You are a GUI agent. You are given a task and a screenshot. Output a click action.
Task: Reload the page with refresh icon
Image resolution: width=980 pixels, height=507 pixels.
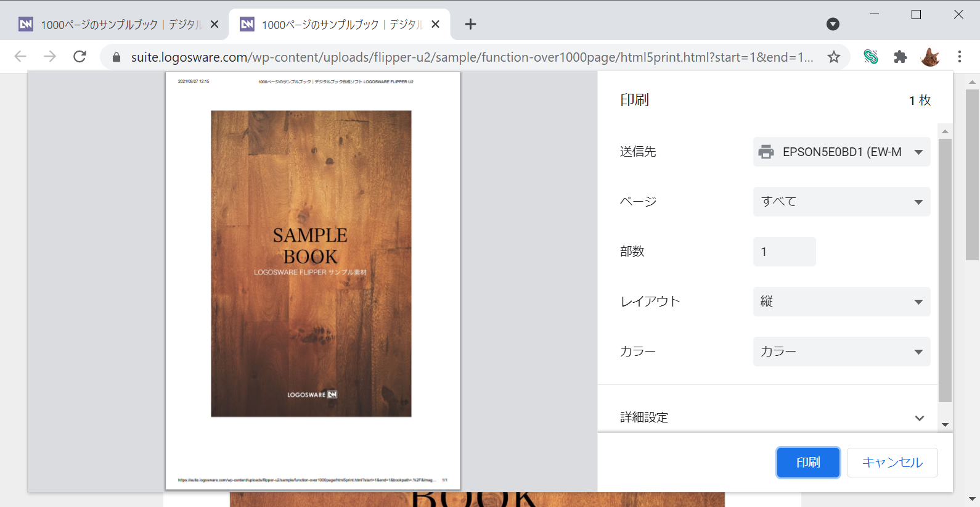(x=80, y=57)
